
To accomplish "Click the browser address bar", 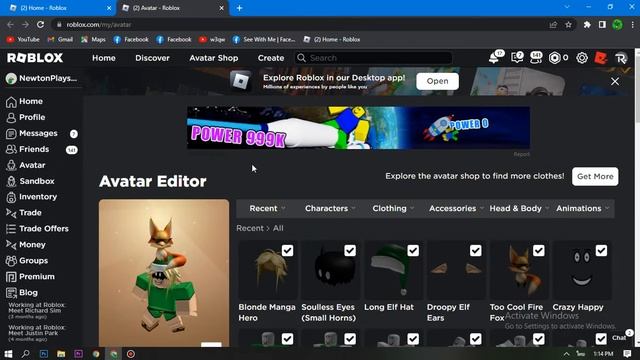I will (x=302, y=25).
